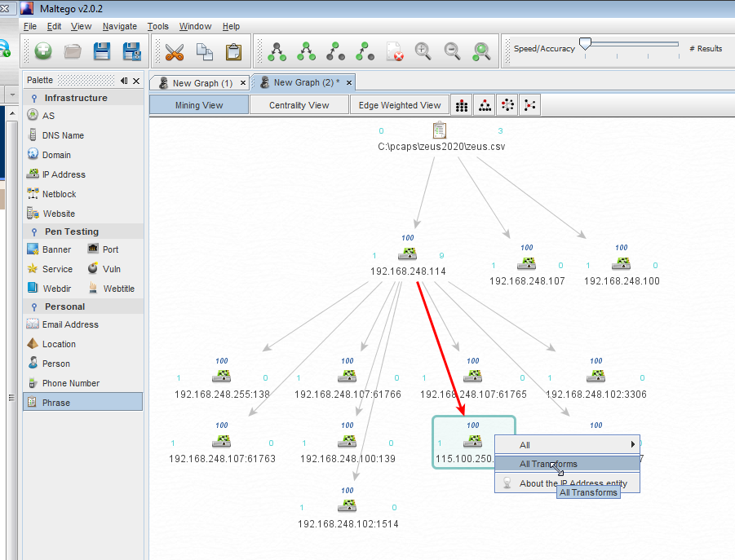735x560 pixels.
Task: Select the 192.168.248.255:138 node icon
Action: point(221,376)
